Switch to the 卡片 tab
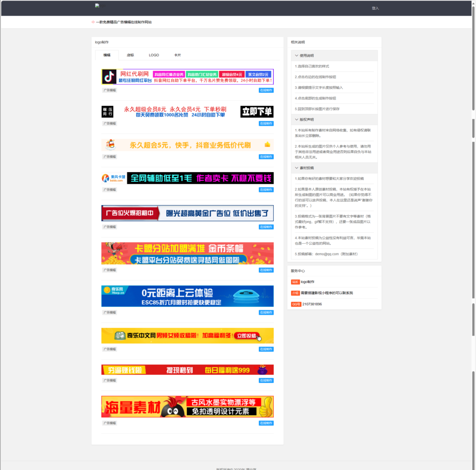The image size is (476, 470). (x=178, y=55)
